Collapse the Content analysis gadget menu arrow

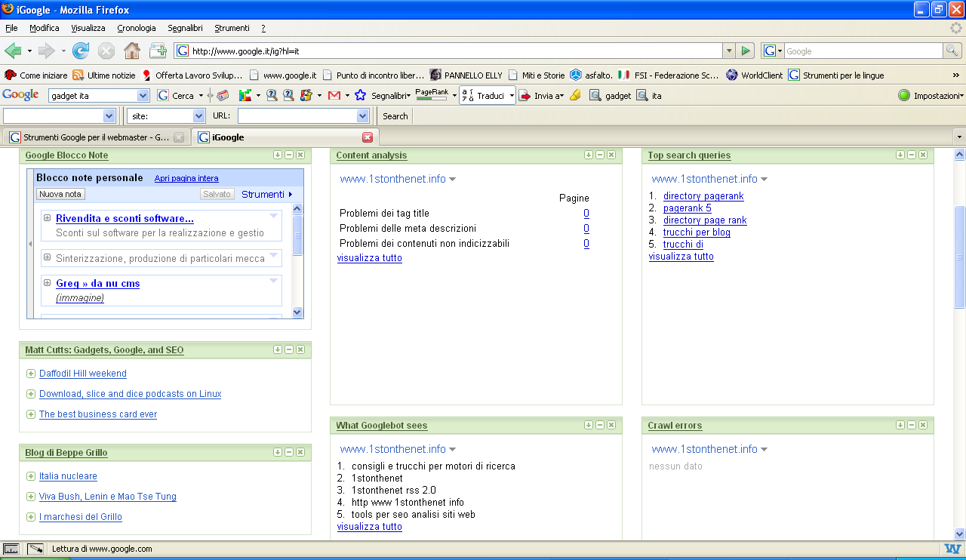coord(588,155)
